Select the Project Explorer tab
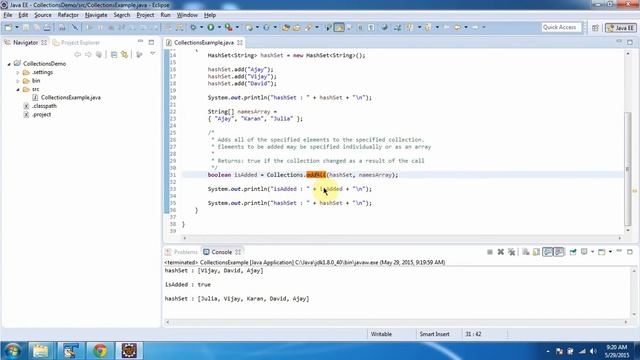The height and width of the screenshot is (360, 640). click(x=76, y=42)
